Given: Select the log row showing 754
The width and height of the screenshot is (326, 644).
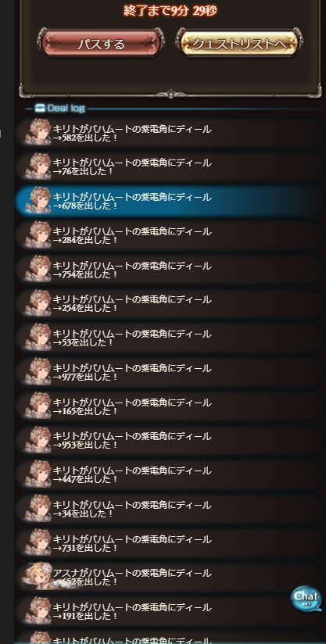Looking at the screenshot, I should (170, 269).
